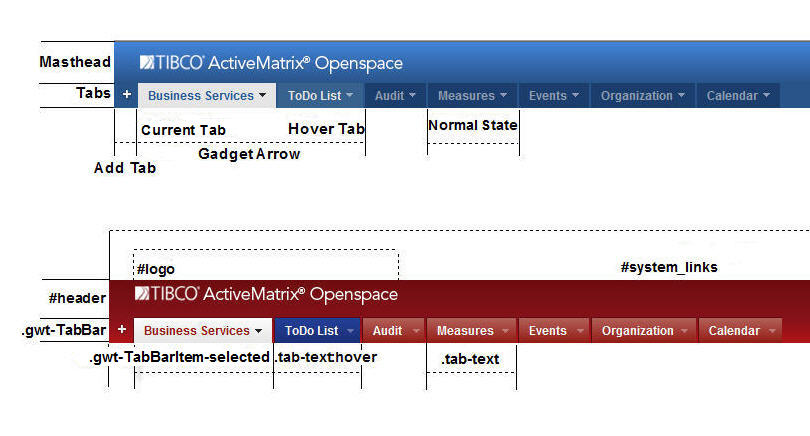This screenshot has width=810, height=436.
Task: Open ToDo List dropdown arrow in blue tab bar
Action: tap(350, 95)
